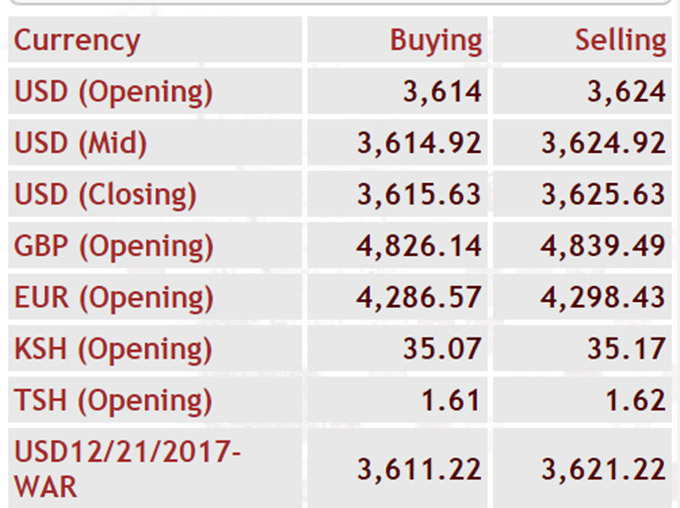Select the GBP (Opening) row label
Screen dimensions: 680x508
(114, 246)
